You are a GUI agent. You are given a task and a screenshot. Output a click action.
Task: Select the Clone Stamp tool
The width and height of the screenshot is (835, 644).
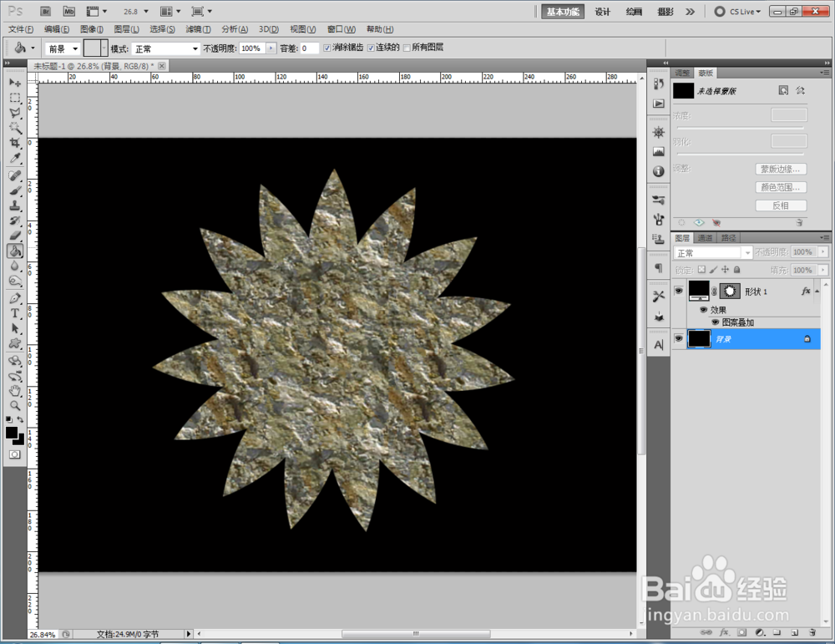15,205
